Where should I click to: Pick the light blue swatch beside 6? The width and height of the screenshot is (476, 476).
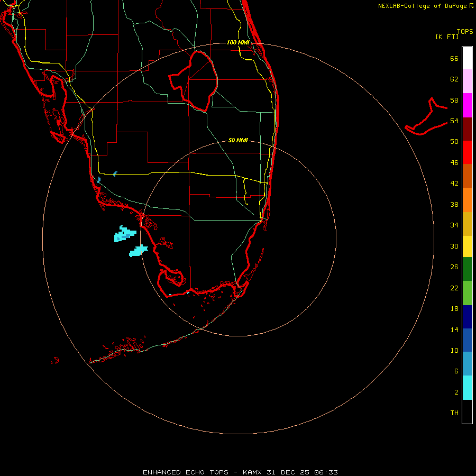click(x=467, y=364)
